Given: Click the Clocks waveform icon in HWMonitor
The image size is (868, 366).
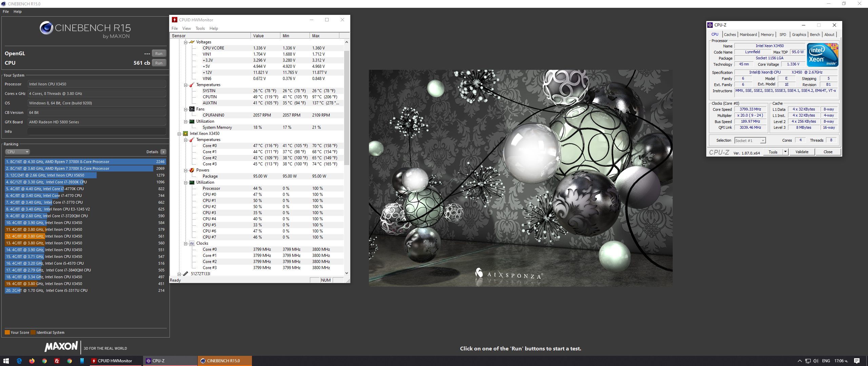Looking at the screenshot, I should (192, 243).
